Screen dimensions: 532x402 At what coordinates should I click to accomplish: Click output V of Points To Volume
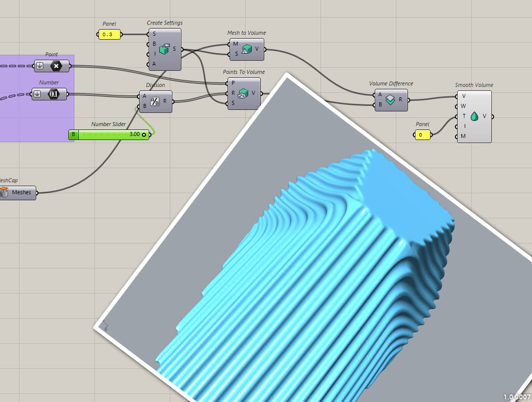pyautogui.click(x=253, y=93)
